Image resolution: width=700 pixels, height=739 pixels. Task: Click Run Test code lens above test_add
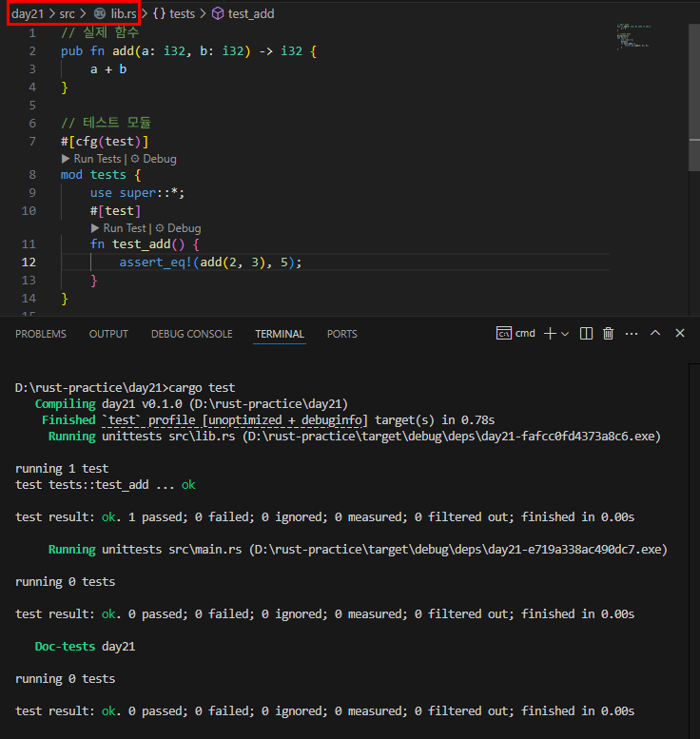pos(125,228)
